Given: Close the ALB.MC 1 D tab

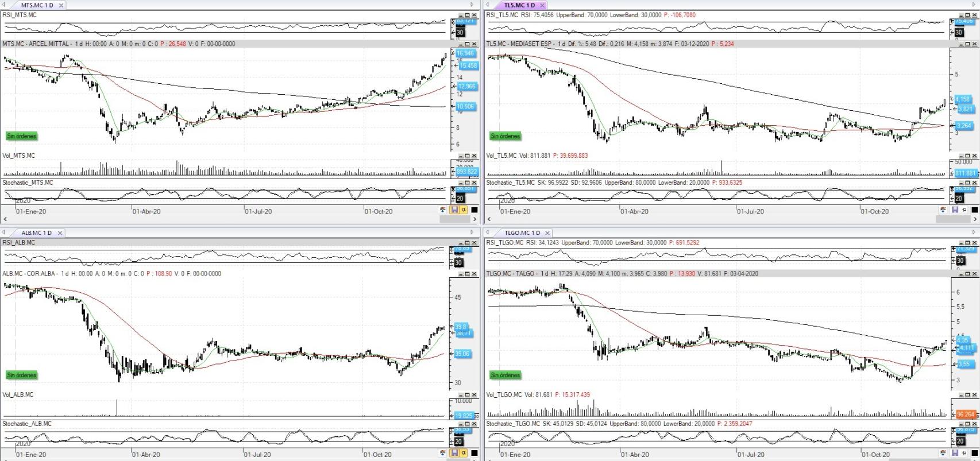Looking at the screenshot, I should 60,233.
